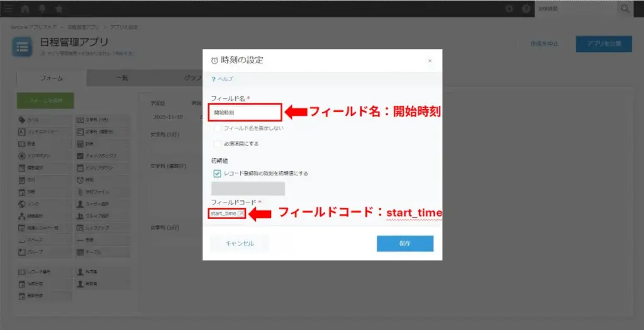Open settings via the gear icon
644x330 pixels.
pyautogui.click(x=509, y=9)
